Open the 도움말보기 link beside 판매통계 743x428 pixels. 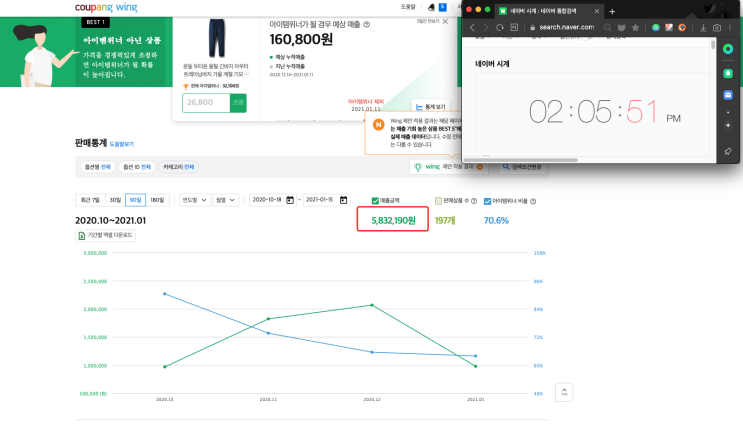[x=122, y=144]
